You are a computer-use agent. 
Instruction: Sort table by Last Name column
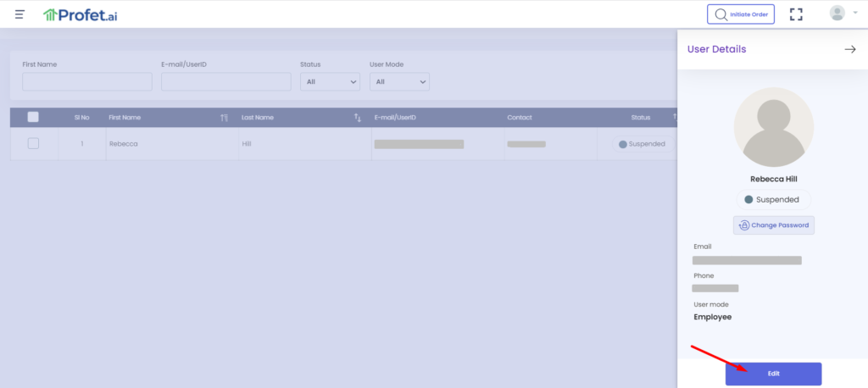357,118
